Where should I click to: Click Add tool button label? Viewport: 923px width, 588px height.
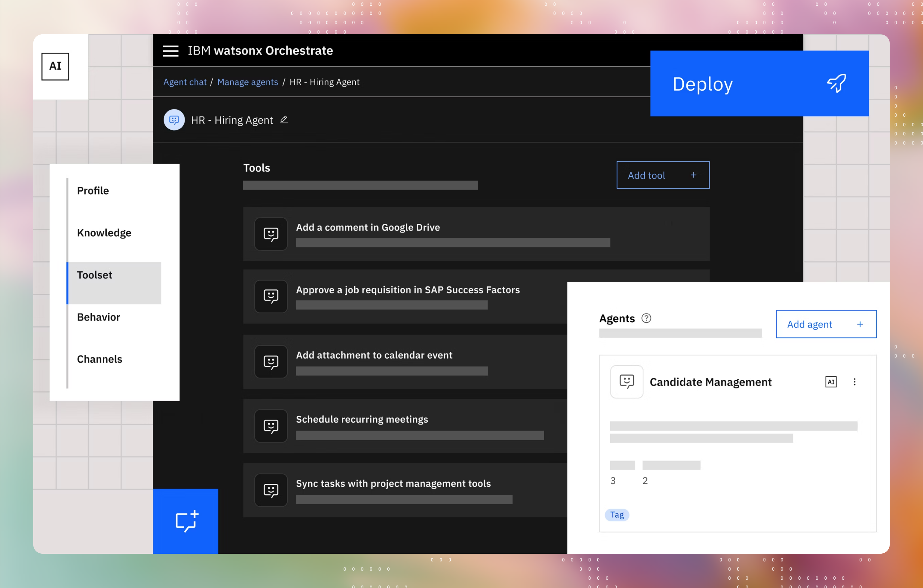(x=646, y=175)
